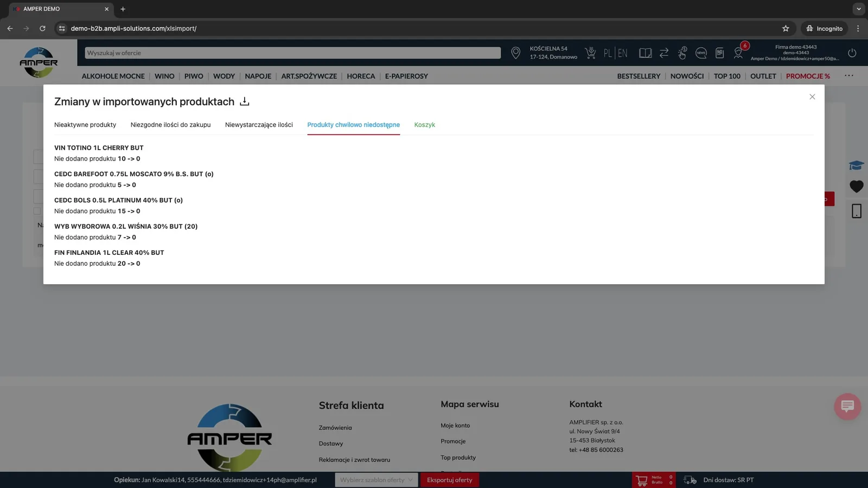Screen dimensions: 868x488
Task: Open favorites heart icon on sidebar
Action: pos(857,187)
